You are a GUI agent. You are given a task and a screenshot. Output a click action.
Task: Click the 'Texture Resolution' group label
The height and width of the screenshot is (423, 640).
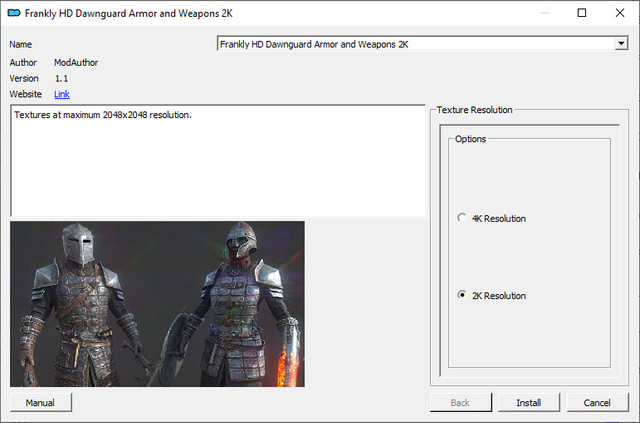click(474, 110)
